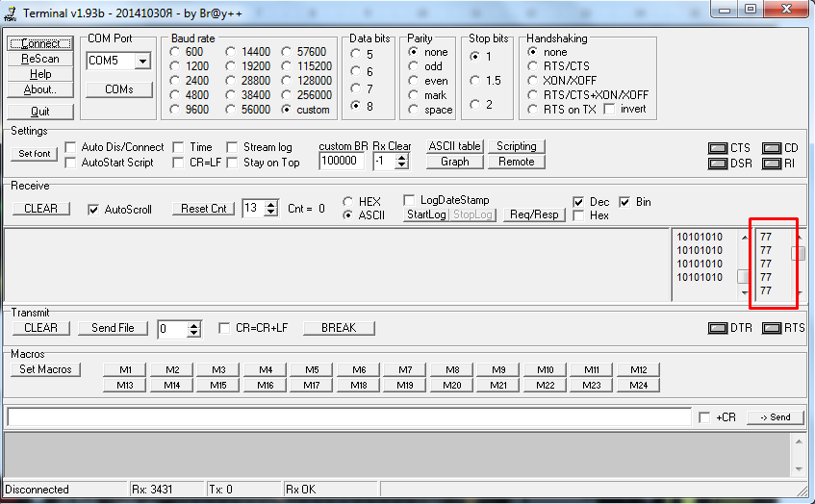Click StartLog button
The width and height of the screenshot is (815, 504).
tap(426, 214)
